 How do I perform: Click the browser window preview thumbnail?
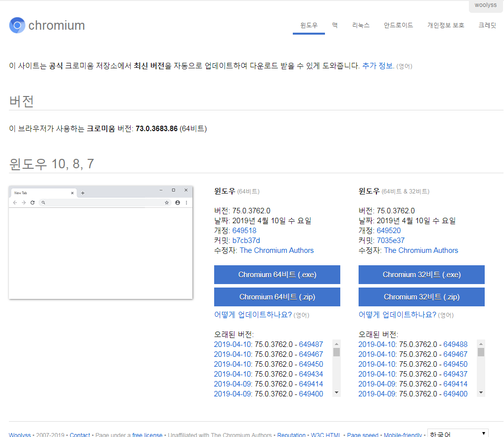pyautogui.click(x=100, y=243)
